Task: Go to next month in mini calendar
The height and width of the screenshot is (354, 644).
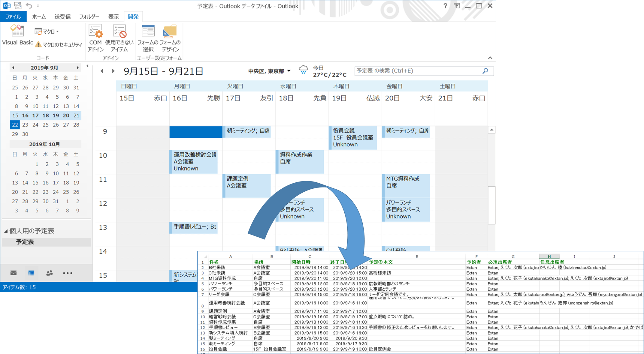Action: click(77, 68)
